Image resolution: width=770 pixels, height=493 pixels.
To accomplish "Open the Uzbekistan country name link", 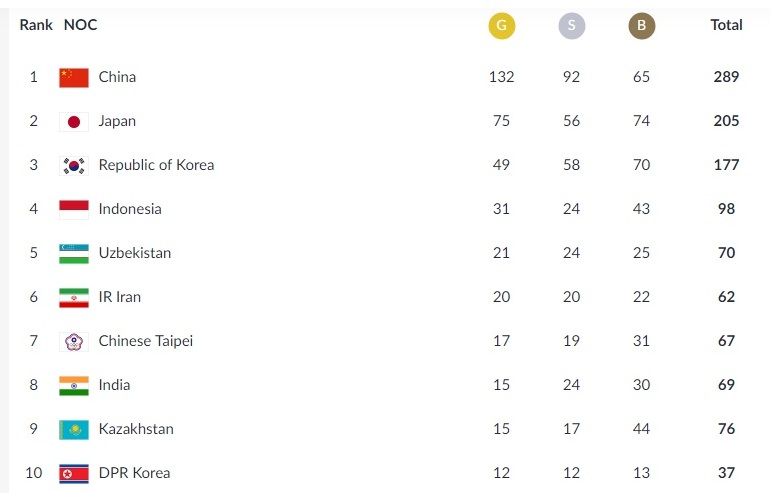I will (135, 253).
